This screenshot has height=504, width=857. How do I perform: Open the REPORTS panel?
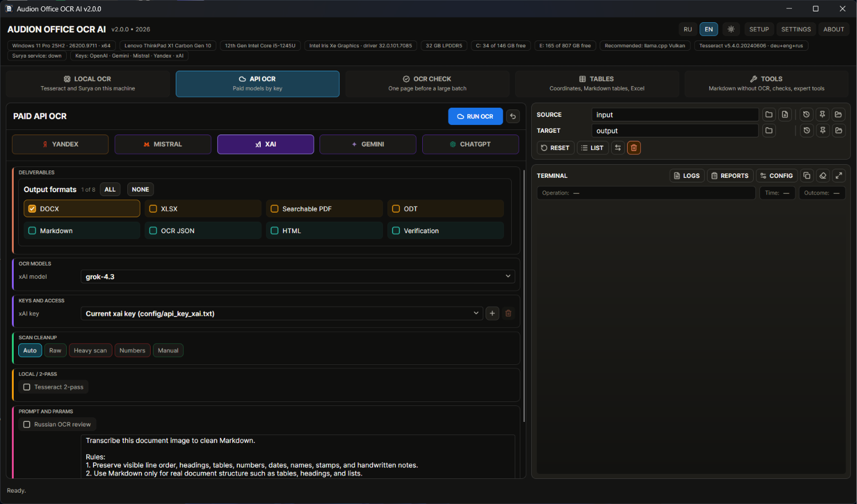pyautogui.click(x=730, y=176)
